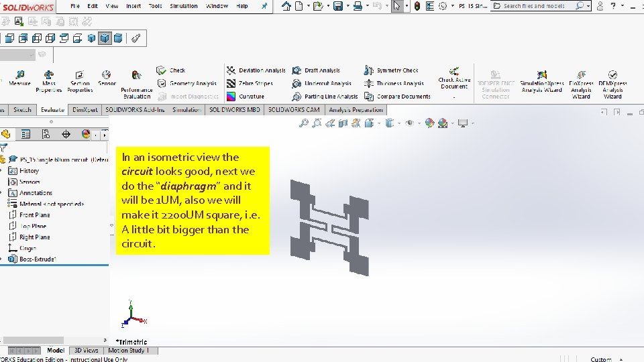
Task: Open Section Properties tool
Action: (x=80, y=81)
